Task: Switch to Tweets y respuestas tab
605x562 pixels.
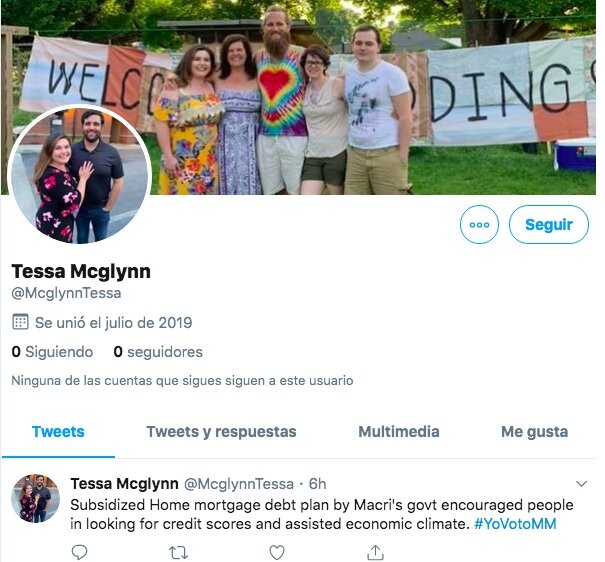Action: click(221, 432)
